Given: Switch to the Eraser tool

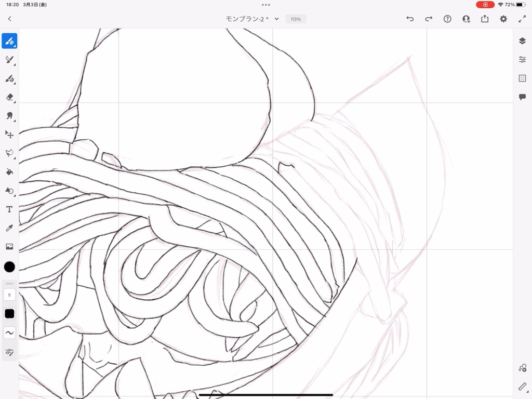Looking at the screenshot, I should click(x=9, y=97).
